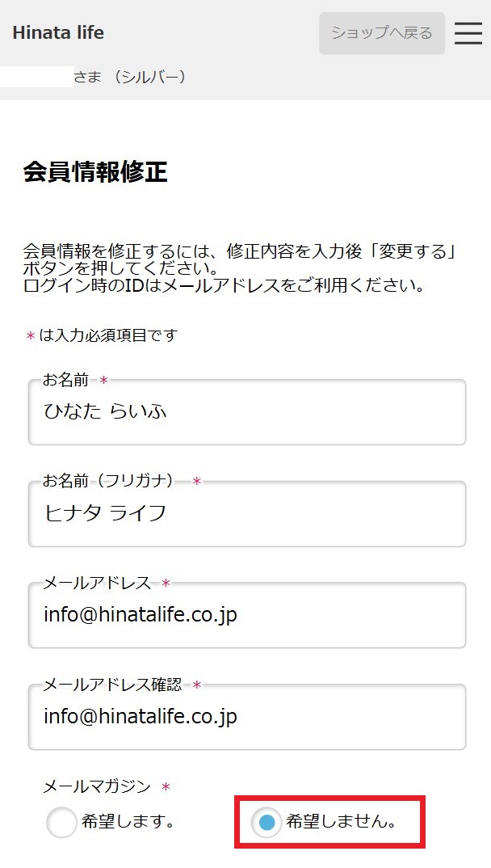Click the メールマガジン section label
491x868 pixels.
pyautogui.click(x=96, y=786)
